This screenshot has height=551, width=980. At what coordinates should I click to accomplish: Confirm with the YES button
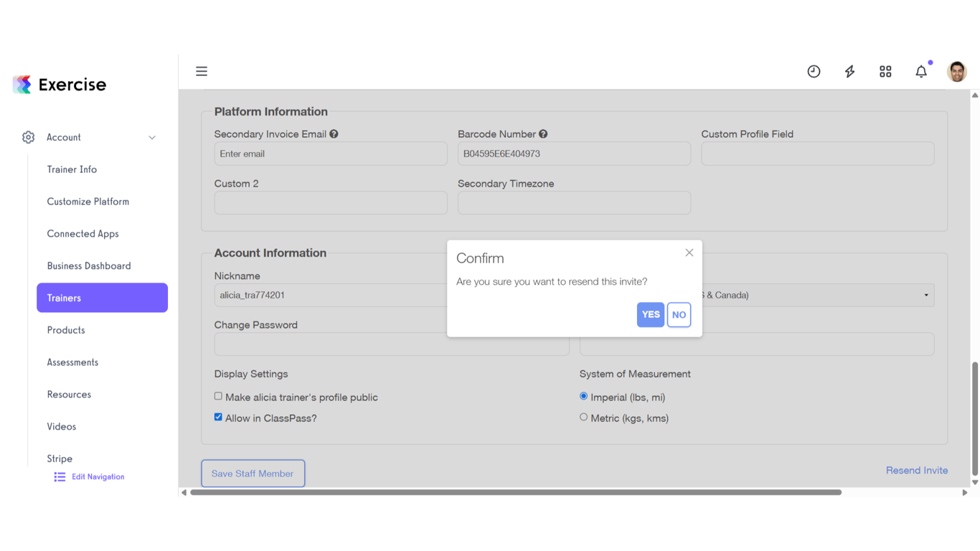[651, 314]
